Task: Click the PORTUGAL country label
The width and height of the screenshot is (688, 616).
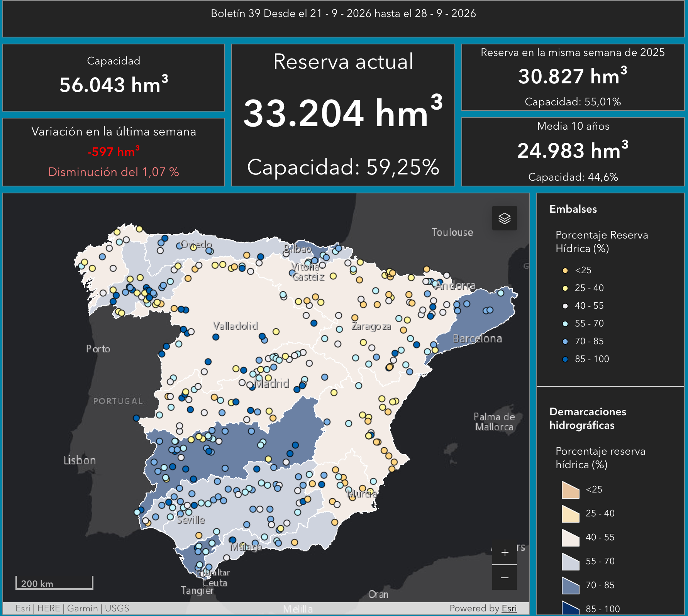Action: (118, 401)
